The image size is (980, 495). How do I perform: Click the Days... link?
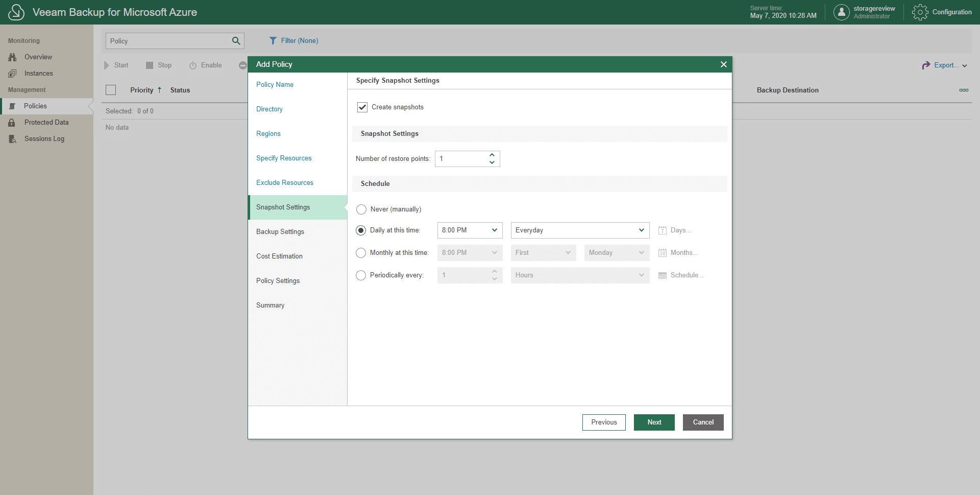[681, 230]
